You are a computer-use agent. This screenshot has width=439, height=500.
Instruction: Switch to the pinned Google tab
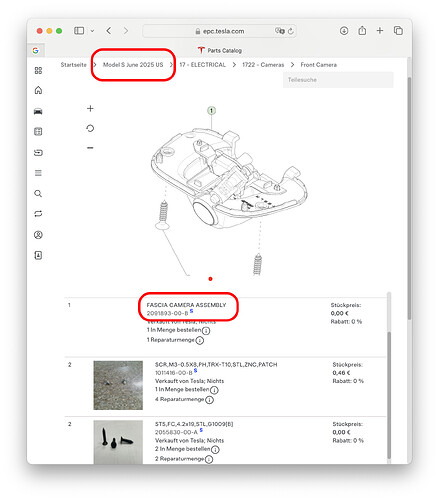(36, 50)
